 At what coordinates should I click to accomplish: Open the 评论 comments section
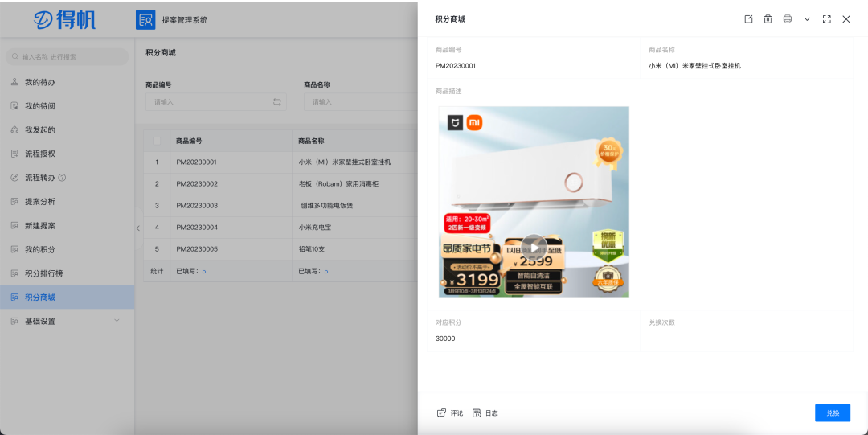[x=450, y=412]
